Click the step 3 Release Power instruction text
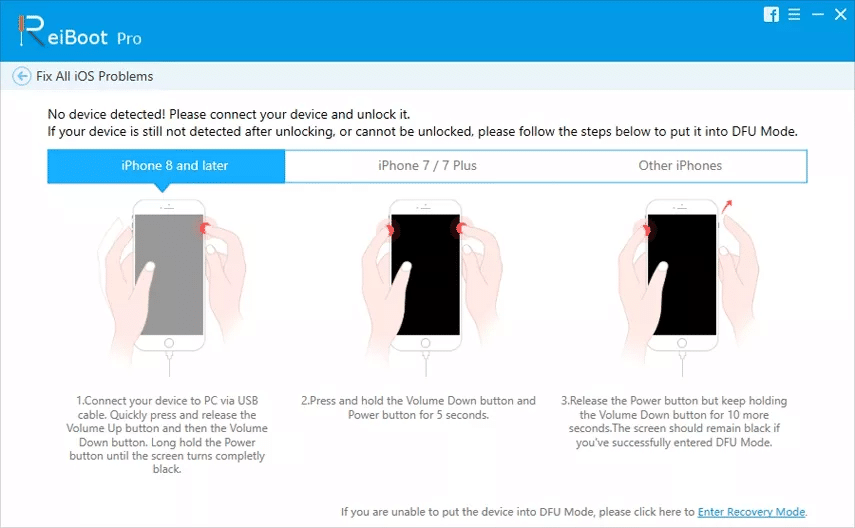The width and height of the screenshot is (855, 528). click(674, 421)
